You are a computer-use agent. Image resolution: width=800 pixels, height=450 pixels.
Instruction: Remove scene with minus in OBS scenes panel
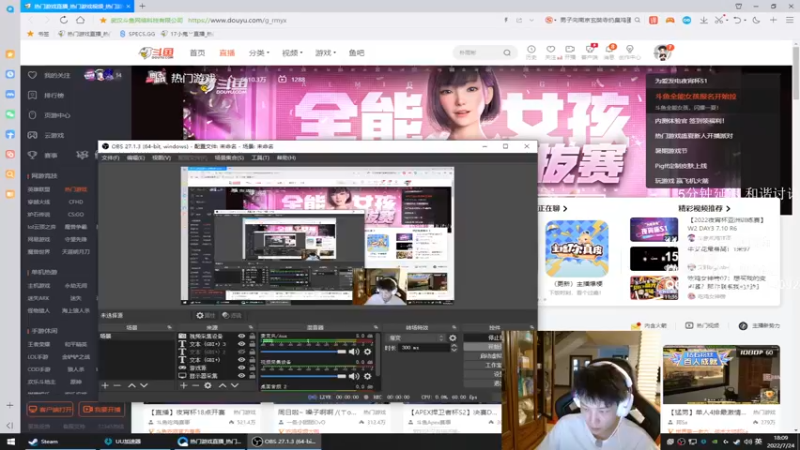point(117,386)
